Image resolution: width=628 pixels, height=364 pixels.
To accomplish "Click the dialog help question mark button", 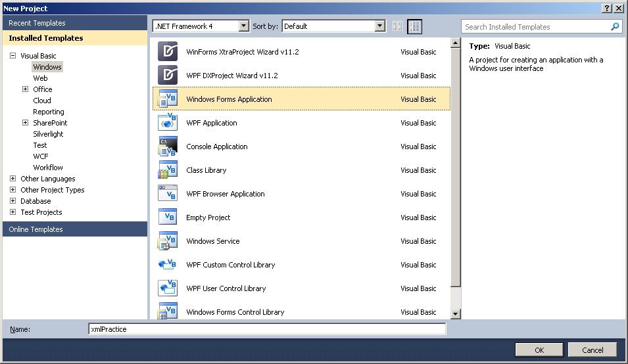I will coord(607,9).
